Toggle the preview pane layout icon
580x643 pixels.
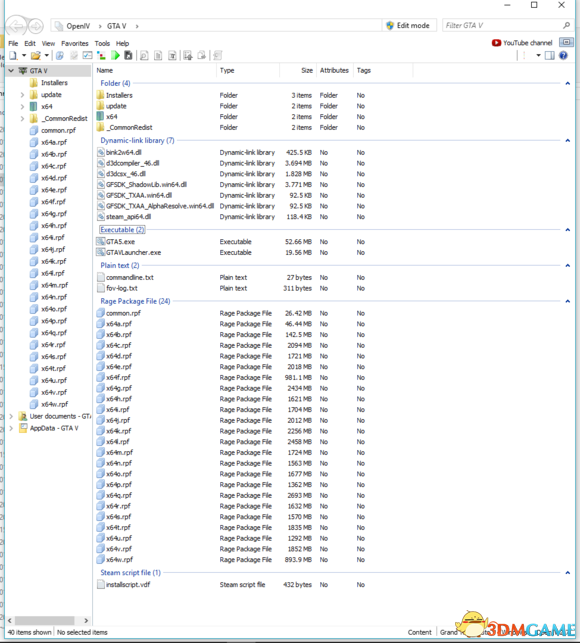[550, 55]
